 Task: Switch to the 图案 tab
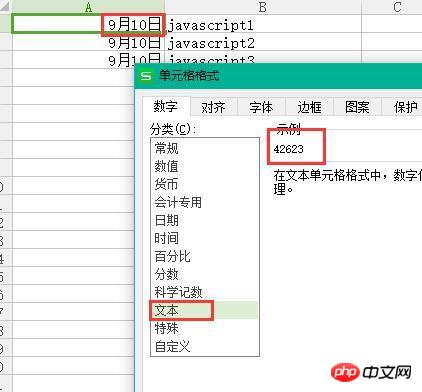[x=357, y=107]
